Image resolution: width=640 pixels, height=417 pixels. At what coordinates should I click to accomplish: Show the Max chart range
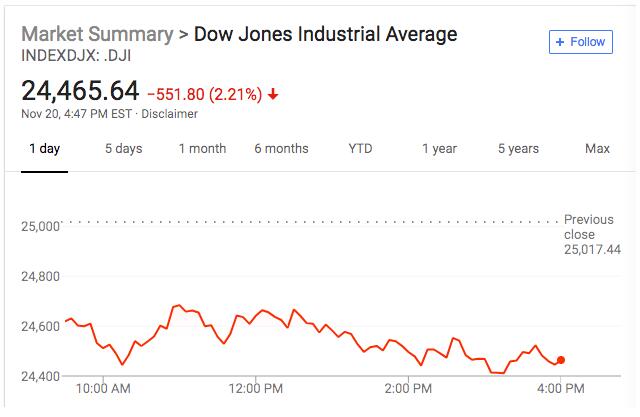click(597, 149)
